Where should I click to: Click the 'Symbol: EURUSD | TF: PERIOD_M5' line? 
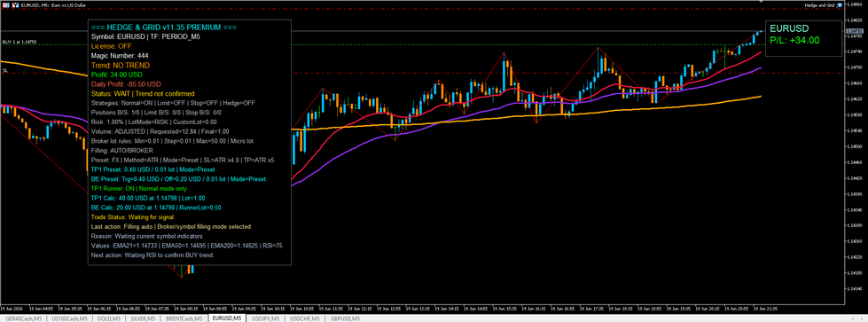point(145,36)
